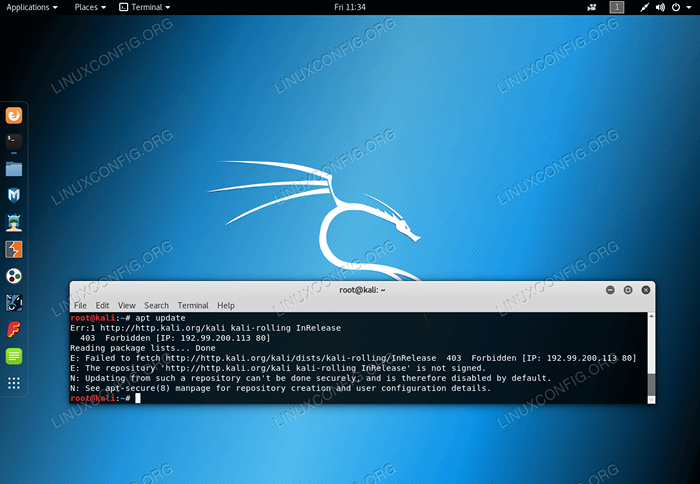Screen dimensions: 700x484
Task: Open the Terminal icon in the dock
Action: (x=14, y=142)
